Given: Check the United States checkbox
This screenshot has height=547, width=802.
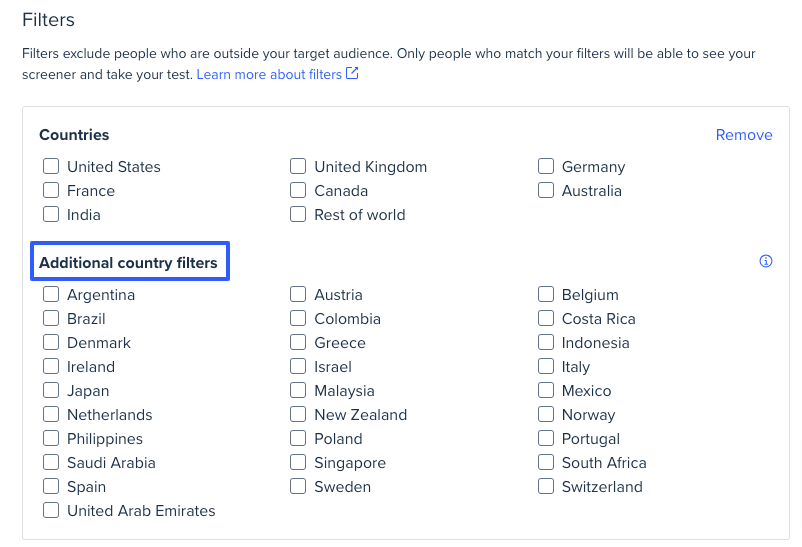Looking at the screenshot, I should (x=51, y=166).
